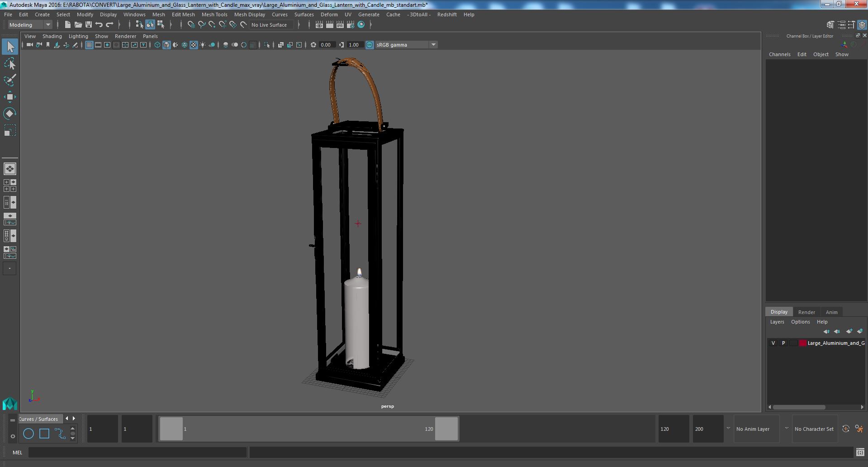
Task: Create a new scene with the page icon
Action: (x=67, y=25)
